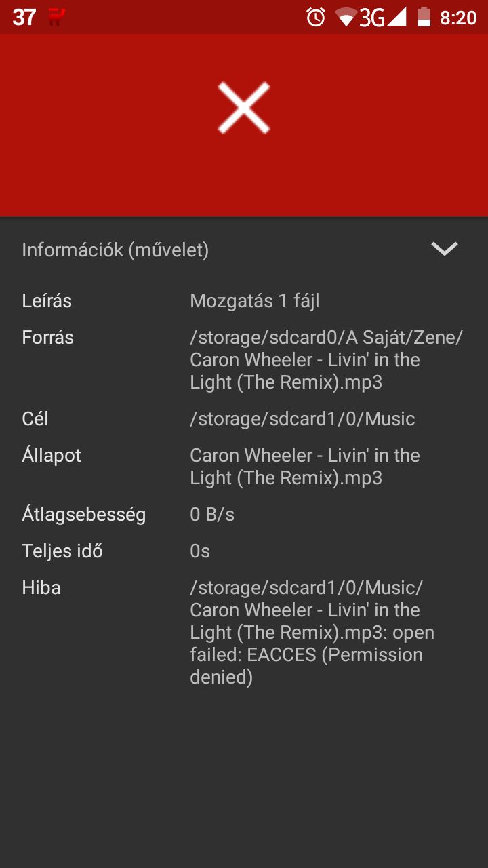
Task: Tap the 3G mobile signal icon
Action: (x=383, y=17)
